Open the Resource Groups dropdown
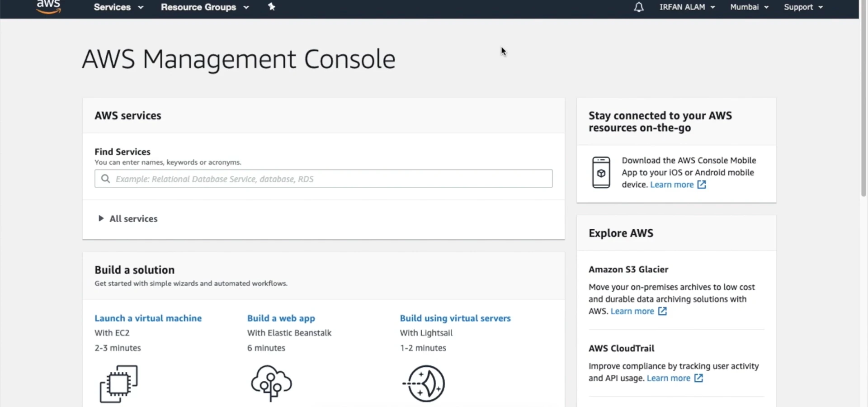Viewport: 868px width, 407px height. (x=205, y=7)
